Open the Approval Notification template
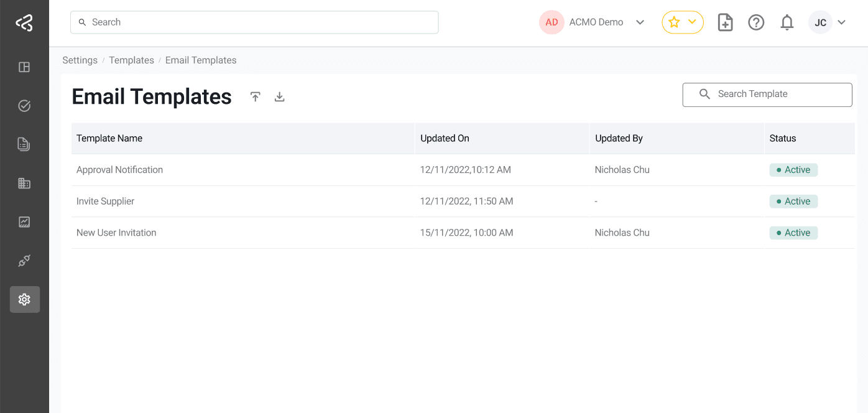 119,170
